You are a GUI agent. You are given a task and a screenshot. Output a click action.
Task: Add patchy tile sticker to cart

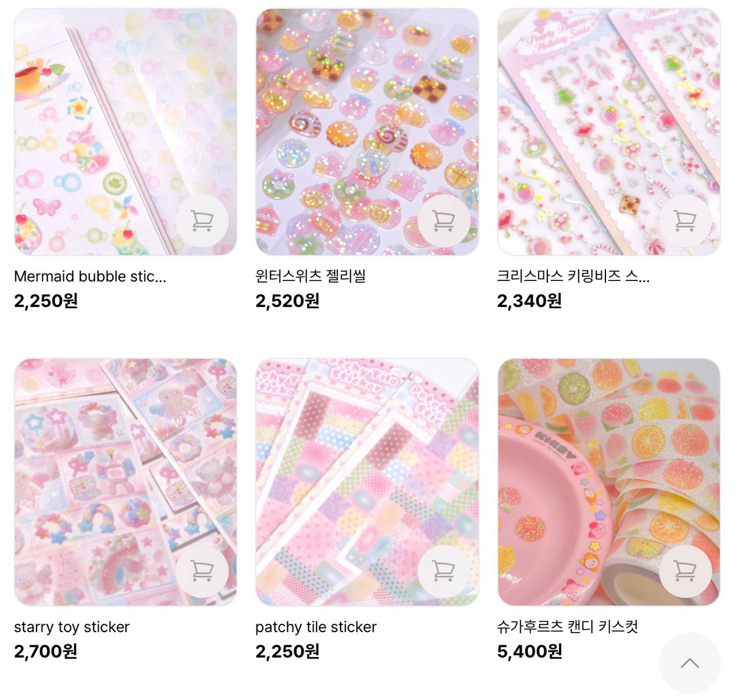click(443, 572)
